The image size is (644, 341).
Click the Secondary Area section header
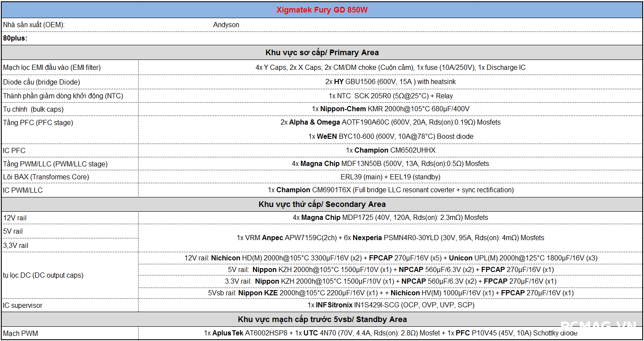[322, 204]
